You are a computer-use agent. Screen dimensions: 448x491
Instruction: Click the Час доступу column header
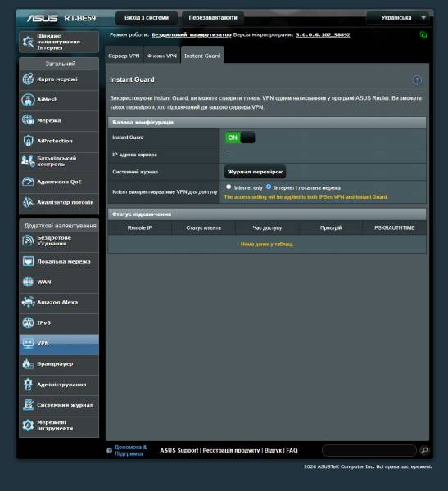267,228
